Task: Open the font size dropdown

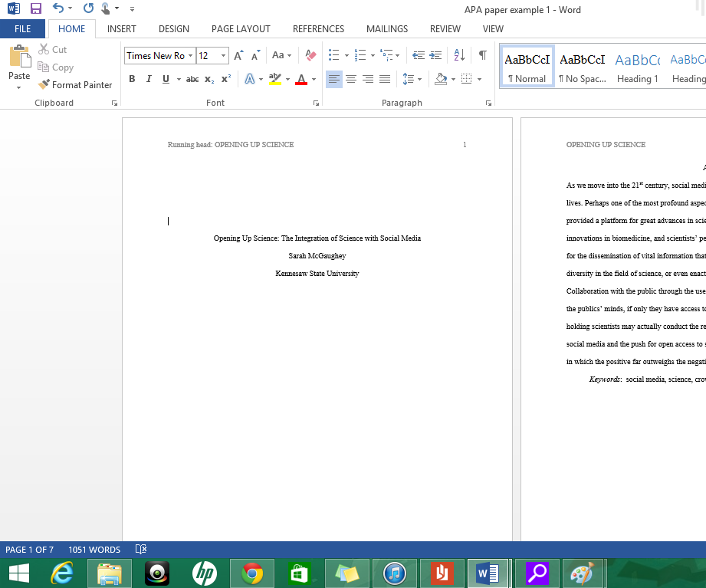Action: point(223,55)
